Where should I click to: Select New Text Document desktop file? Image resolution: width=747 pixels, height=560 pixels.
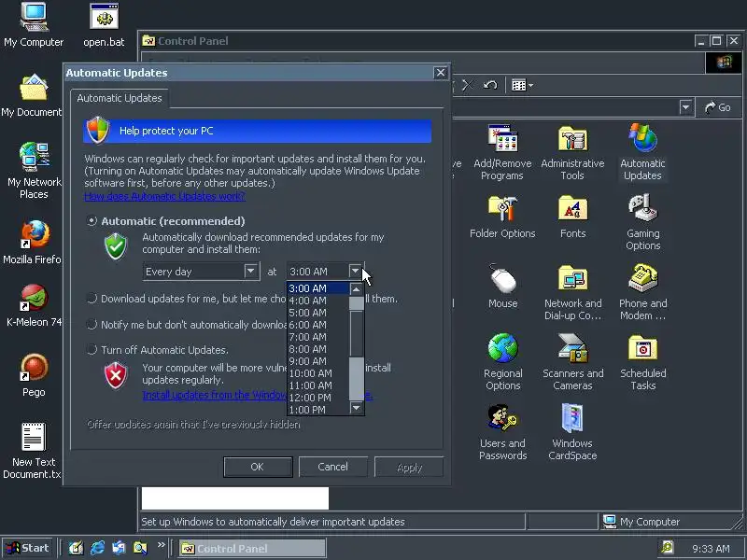coord(33,451)
